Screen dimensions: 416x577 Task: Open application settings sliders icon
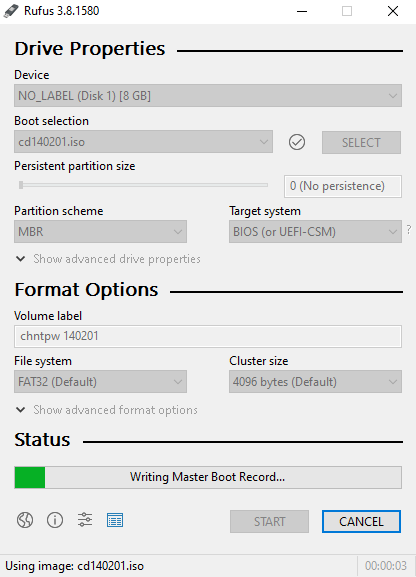(x=85, y=520)
